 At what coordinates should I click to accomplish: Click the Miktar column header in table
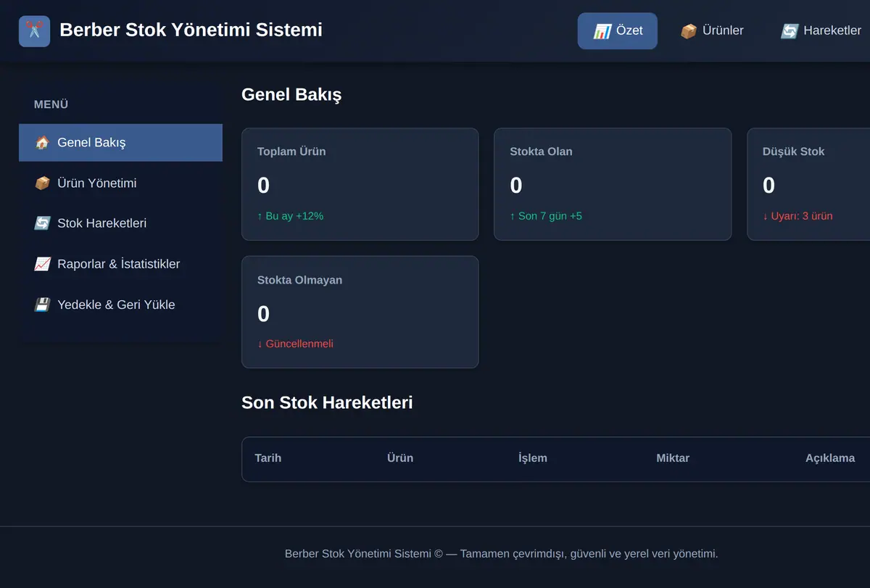click(673, 458)
